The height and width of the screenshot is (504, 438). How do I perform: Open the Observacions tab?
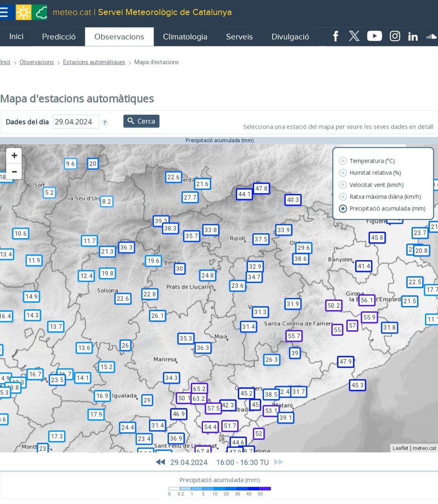119,37
